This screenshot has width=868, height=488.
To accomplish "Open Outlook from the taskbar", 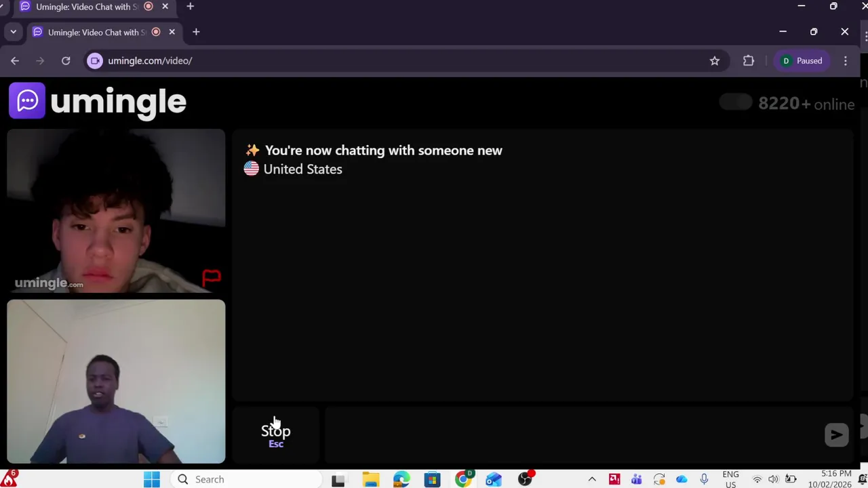I will (494, 480).
